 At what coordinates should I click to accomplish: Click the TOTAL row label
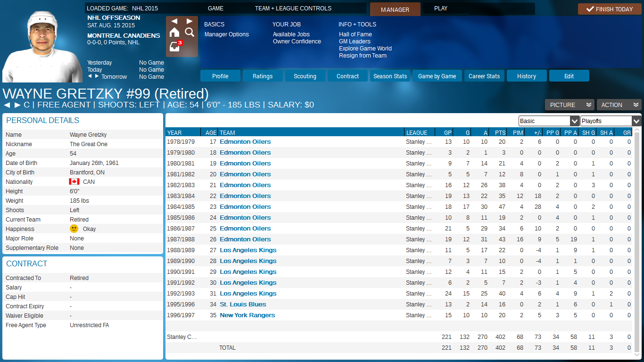227,348
